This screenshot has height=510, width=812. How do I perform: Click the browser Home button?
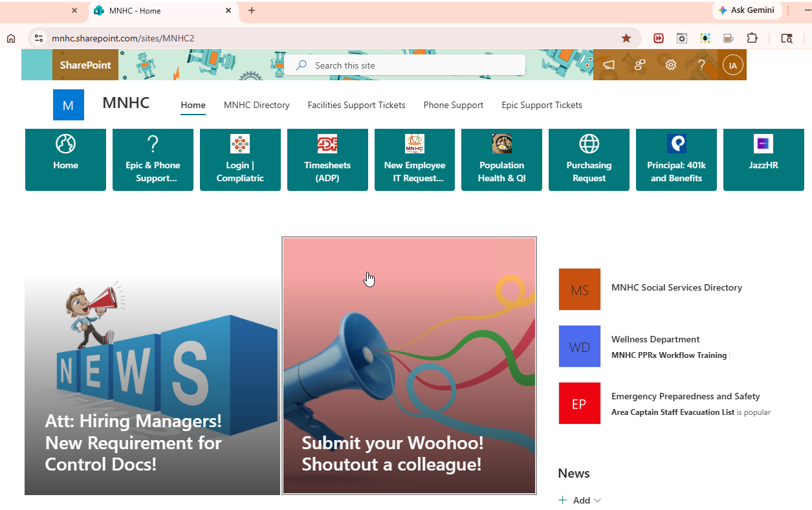coord(11,38)
